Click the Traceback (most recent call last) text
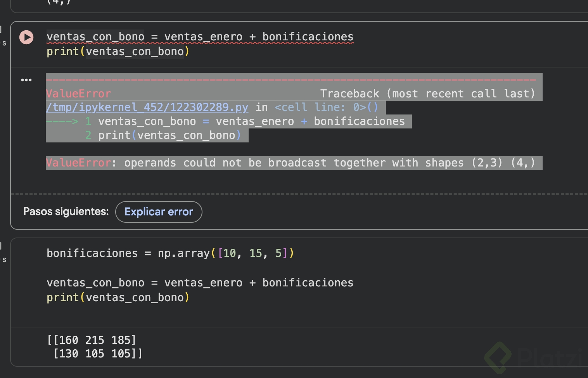Viewport: 588px width, 378px height. (x=427, y=94)
